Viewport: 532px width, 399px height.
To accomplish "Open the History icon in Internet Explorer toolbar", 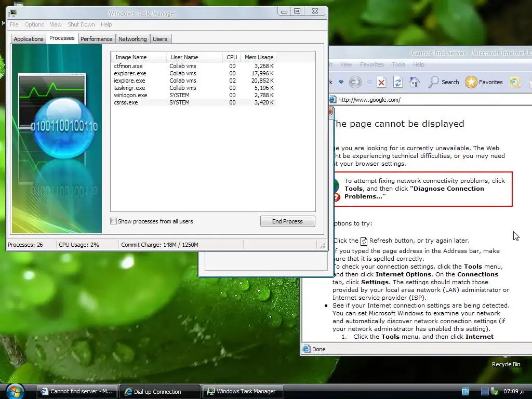I will pos(515,82).
